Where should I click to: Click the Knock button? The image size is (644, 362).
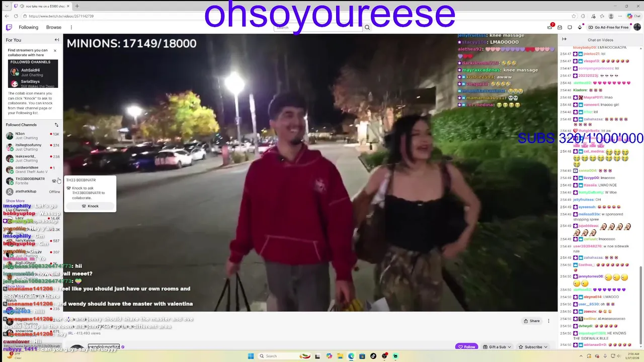91,206
